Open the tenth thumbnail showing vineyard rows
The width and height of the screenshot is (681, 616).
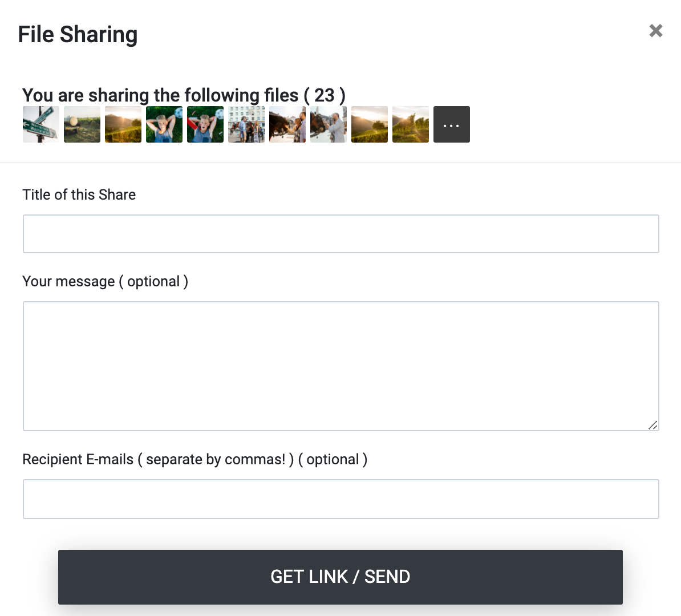pos(411,124)
